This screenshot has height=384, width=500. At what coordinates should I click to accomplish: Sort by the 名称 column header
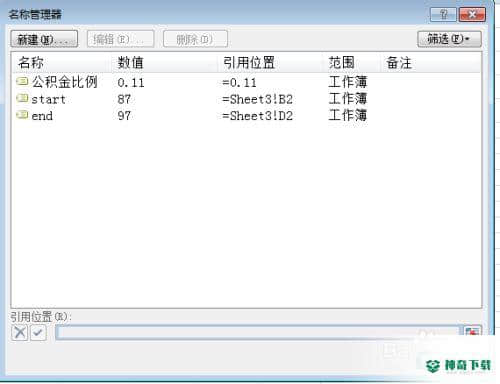pyautogui.click(x=61, y=62)
